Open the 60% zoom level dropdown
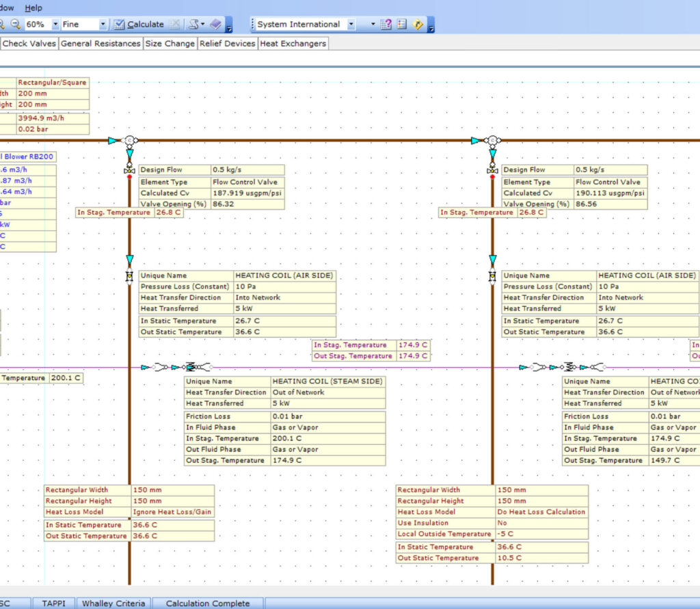 point(55,25)
